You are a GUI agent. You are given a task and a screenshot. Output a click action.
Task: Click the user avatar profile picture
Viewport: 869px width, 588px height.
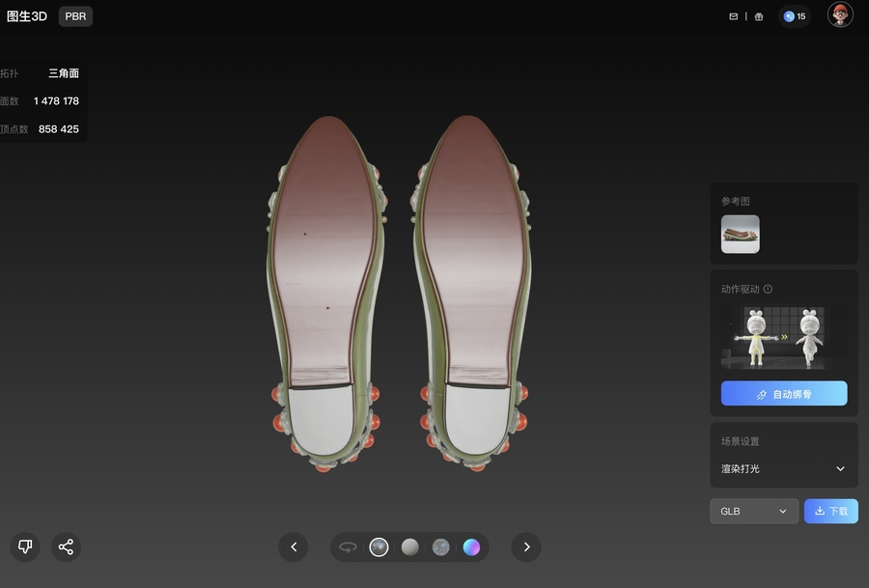840,15
